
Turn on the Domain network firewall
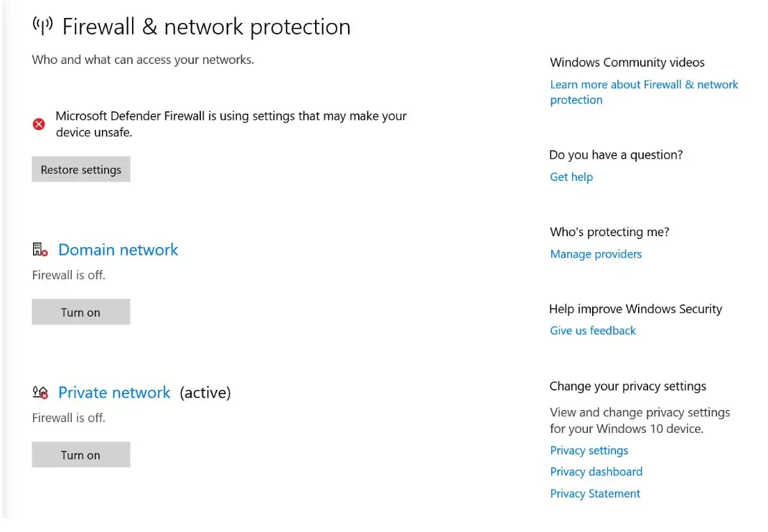point(81,312)
